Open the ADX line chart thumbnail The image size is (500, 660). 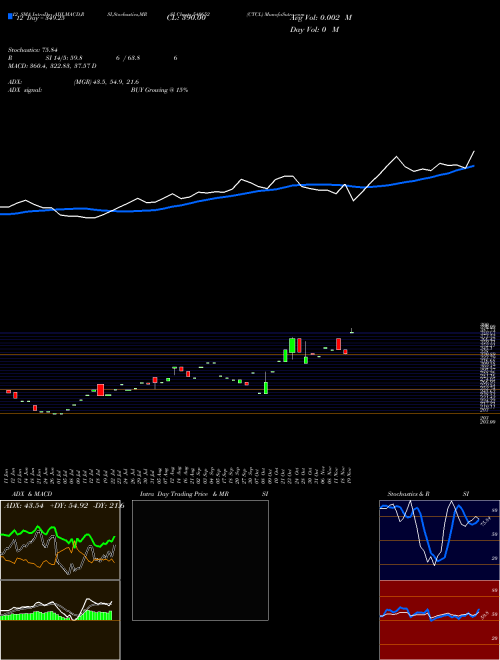coord(60,540)
